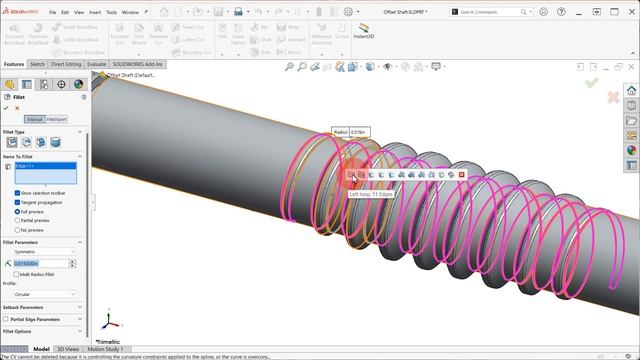
Task: Cancel fillet with large red corner X
Action: coord(613,97)
